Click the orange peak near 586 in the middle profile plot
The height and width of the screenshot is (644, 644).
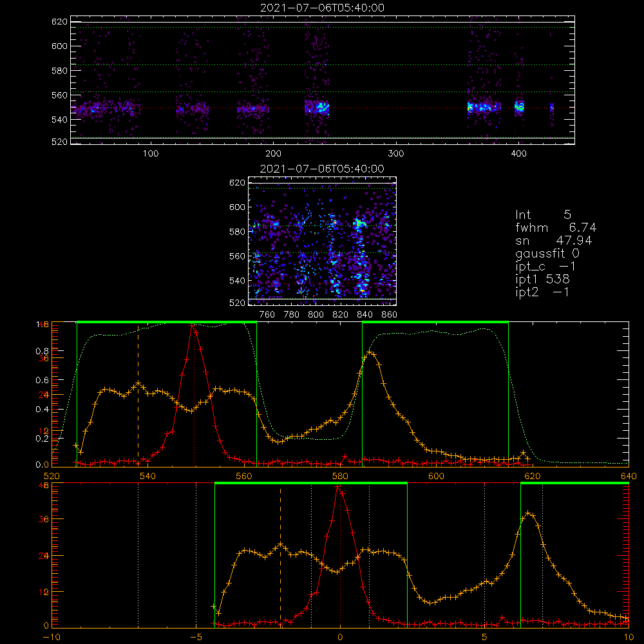370,352
